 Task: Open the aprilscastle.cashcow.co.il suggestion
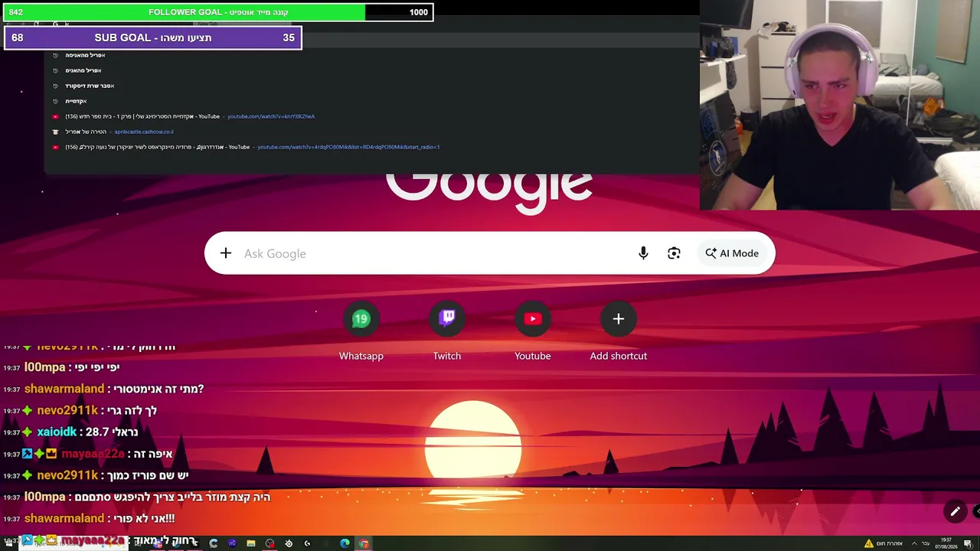(x=372, y=132)
